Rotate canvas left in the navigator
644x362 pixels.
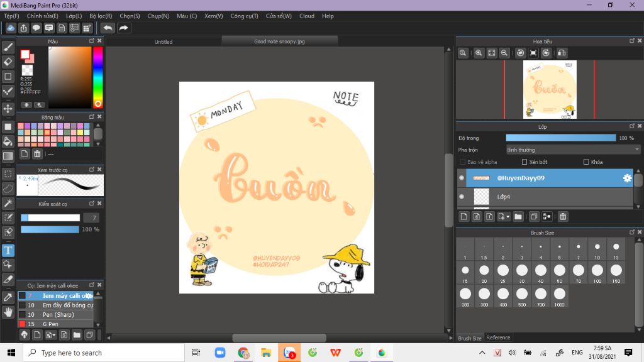(520, 53)
